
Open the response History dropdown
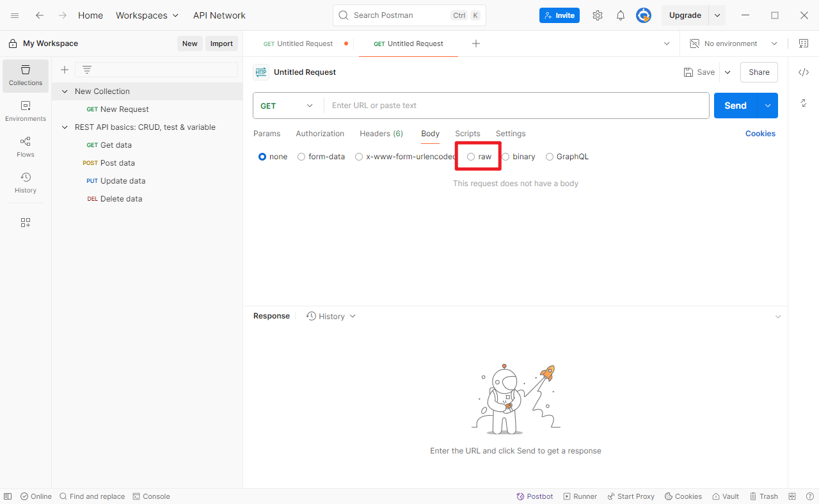331,316
